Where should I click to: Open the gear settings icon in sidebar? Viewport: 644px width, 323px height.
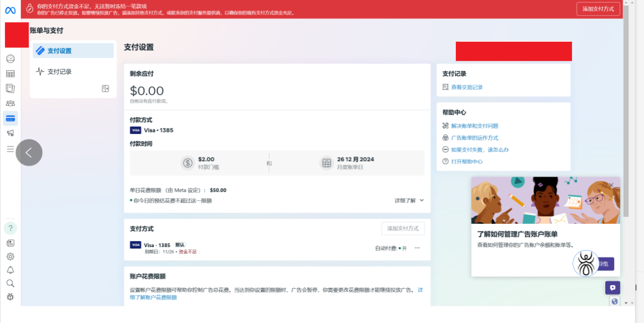coord(10,257)
